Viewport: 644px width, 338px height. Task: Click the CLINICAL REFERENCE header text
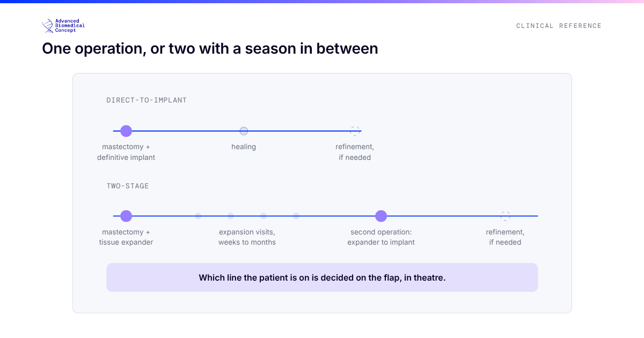tap(559, 26)
